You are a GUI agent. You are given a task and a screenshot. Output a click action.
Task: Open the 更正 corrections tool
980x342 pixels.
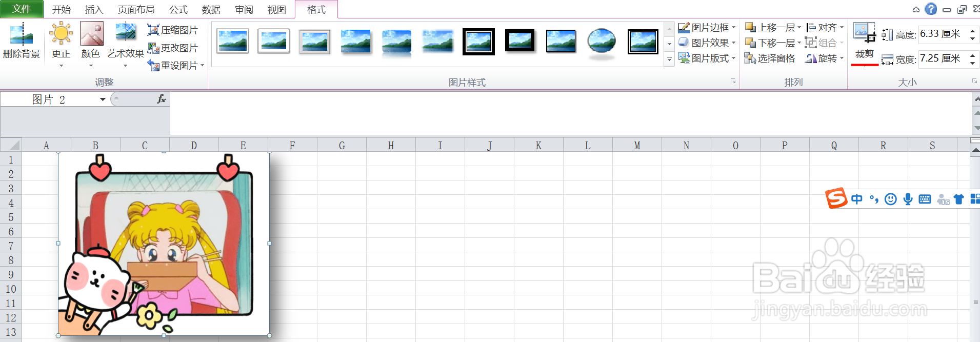click(x=61, y=45)
